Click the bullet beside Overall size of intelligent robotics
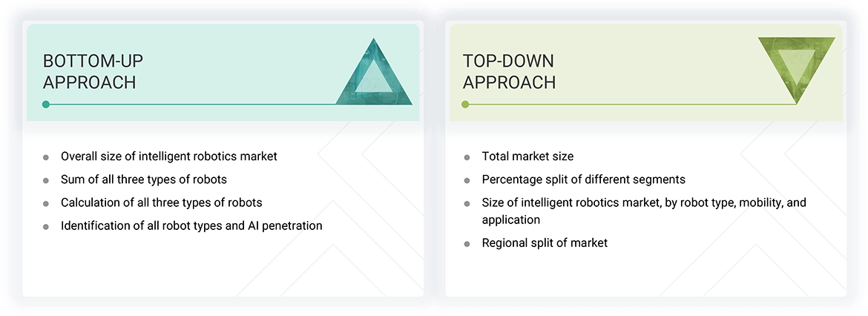 tap(46, 157)
